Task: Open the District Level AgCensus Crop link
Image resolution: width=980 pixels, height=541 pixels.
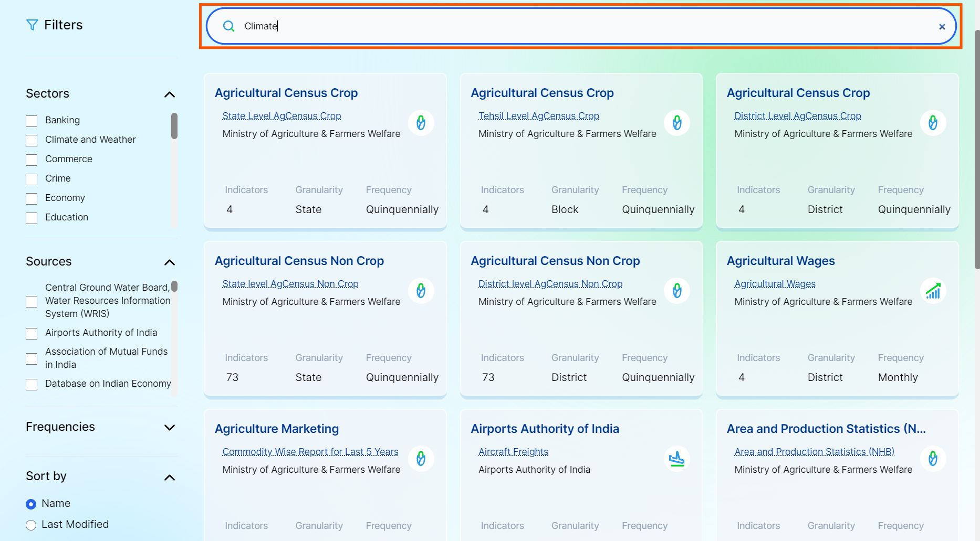Action: (x=797, y=116)
